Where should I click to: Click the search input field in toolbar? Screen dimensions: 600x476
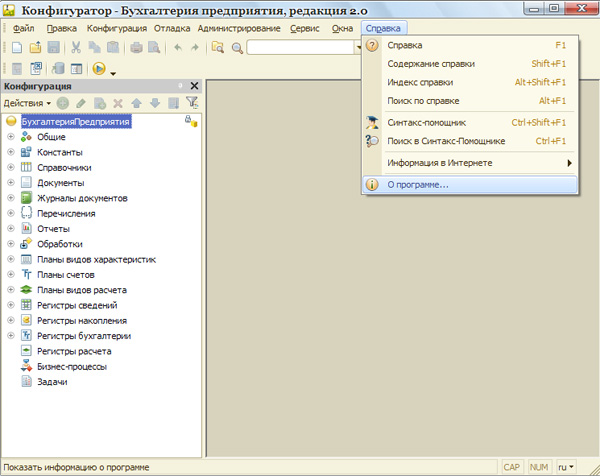pos(300,47)
